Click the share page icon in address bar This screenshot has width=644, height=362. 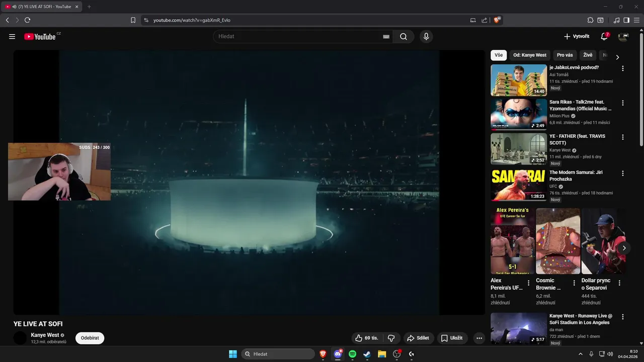click(484, 20)
